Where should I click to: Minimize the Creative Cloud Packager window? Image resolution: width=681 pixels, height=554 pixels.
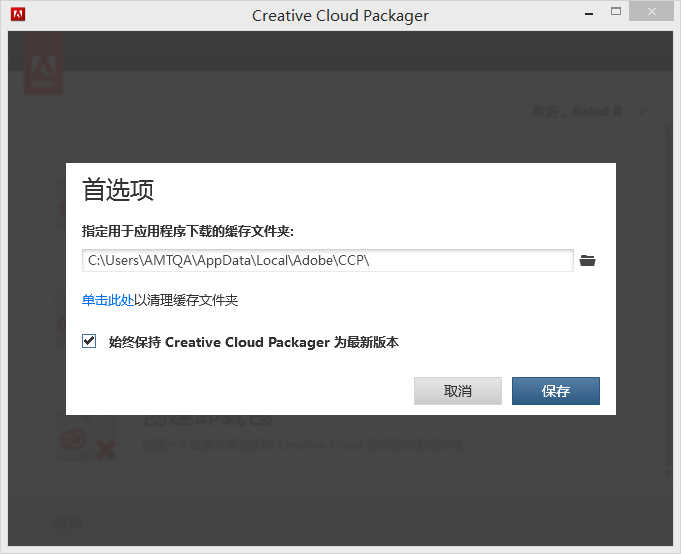(x=589, y=14)
